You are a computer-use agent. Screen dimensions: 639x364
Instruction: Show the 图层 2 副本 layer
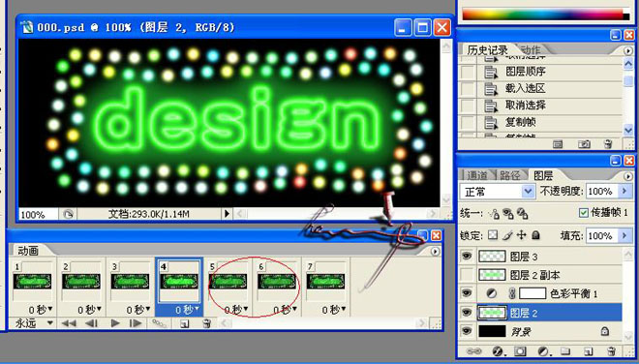click(467, 275)
